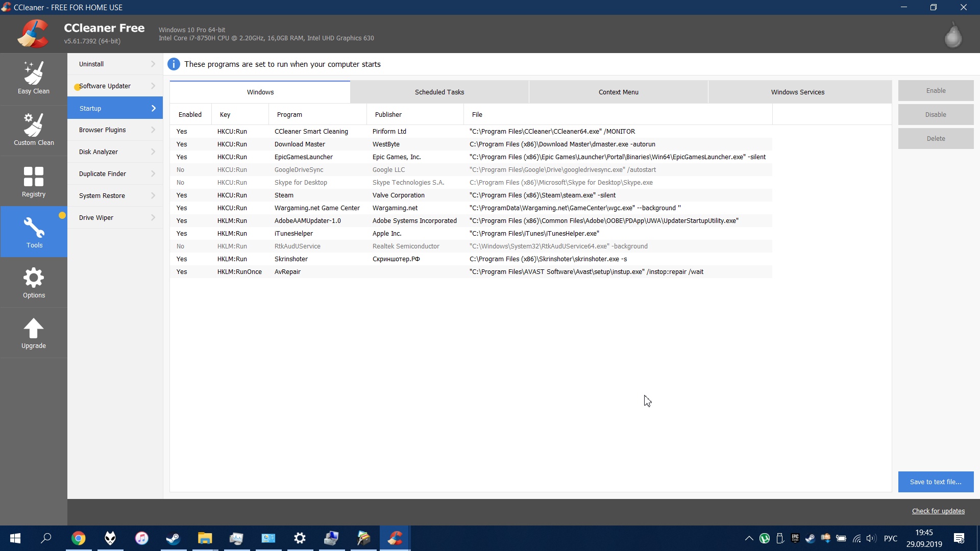Select the GoogleDriveSync startup entry
This screenshot has height=551, width=980.
299,170
